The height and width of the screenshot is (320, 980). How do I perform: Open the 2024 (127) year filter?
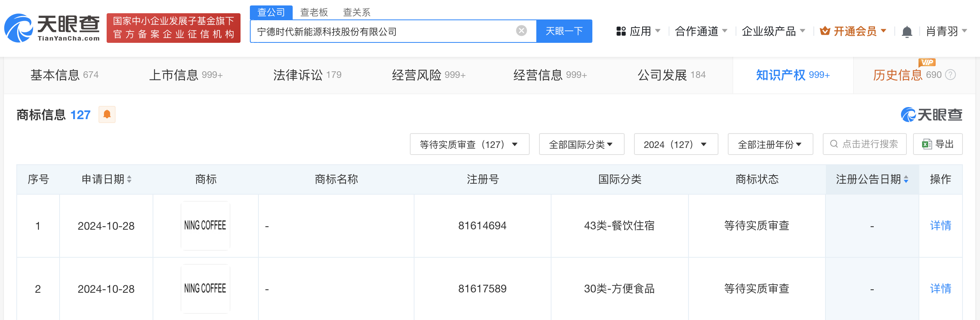676,144
